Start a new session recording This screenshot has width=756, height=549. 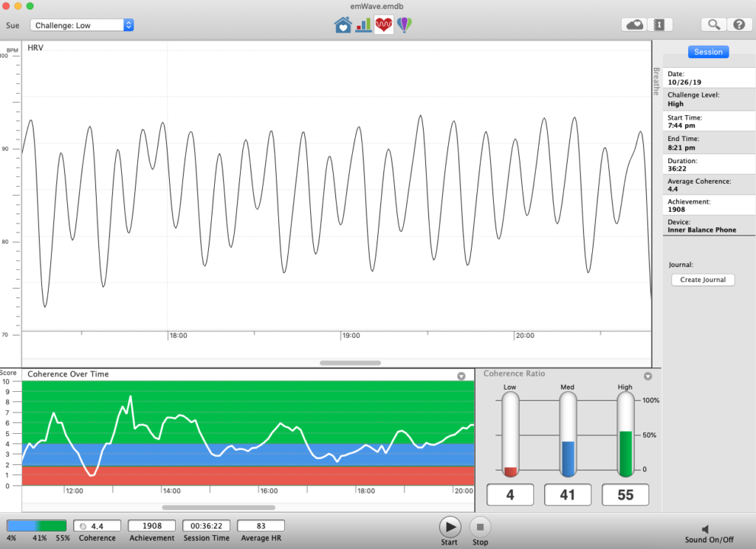(449, 527)
